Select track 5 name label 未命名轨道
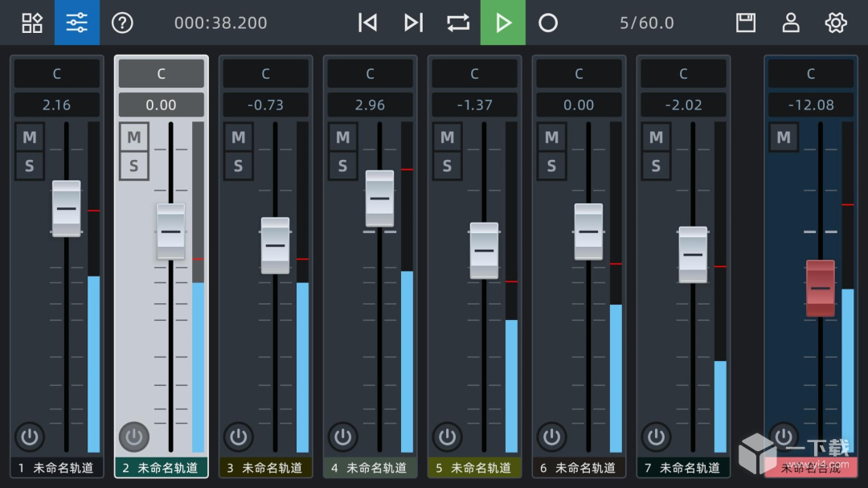Screen dimensions: 868x488 point(481,468)
